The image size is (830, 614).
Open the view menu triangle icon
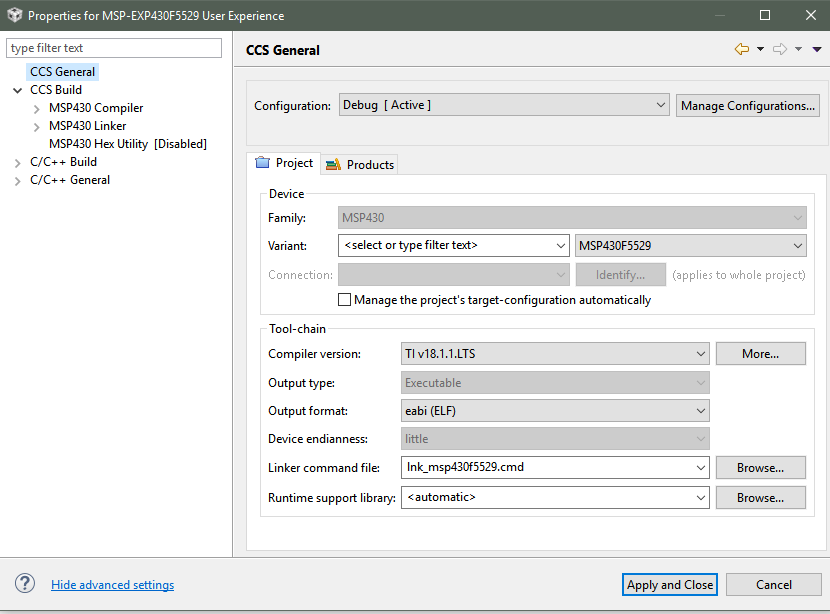[817, 49]
